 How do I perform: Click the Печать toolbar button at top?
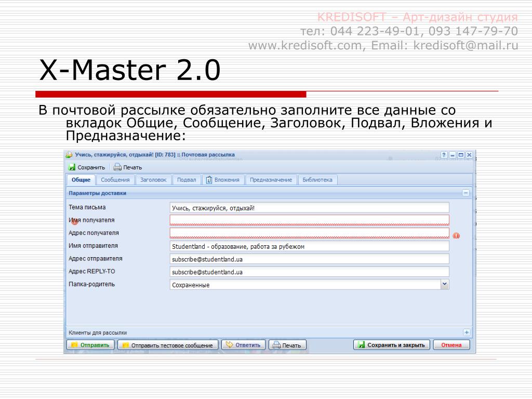128,167
